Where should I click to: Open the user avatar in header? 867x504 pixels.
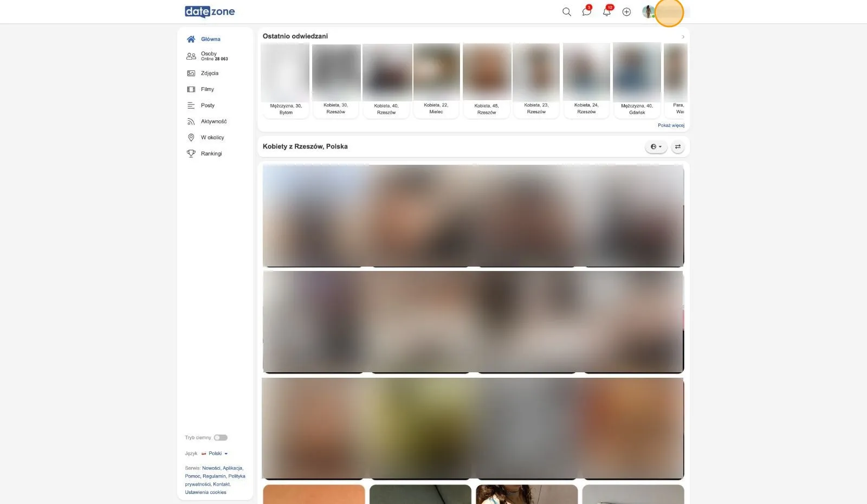click(x=649, y=11)
